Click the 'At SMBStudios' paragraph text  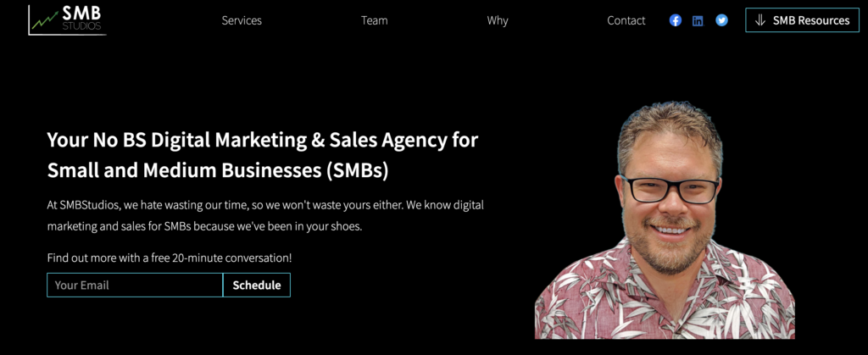click(x=265, y=216)
